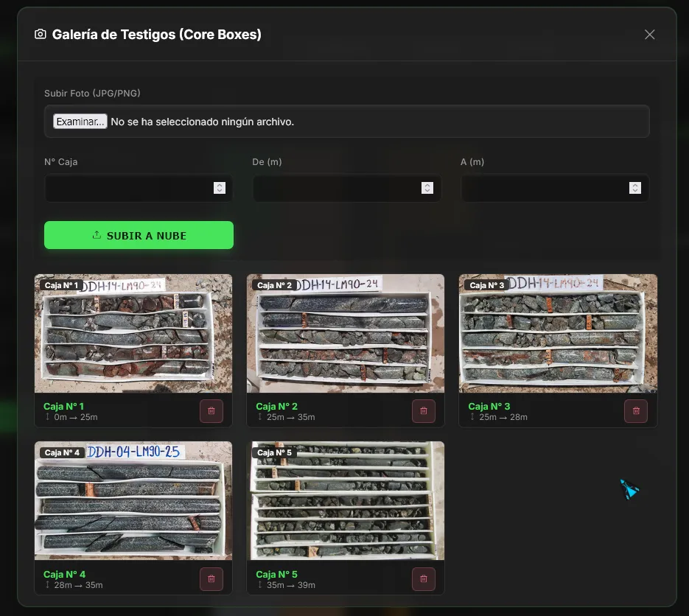Focus the De (m) input field
Viewport: 689px width, 616px height.
pos(346,188)
